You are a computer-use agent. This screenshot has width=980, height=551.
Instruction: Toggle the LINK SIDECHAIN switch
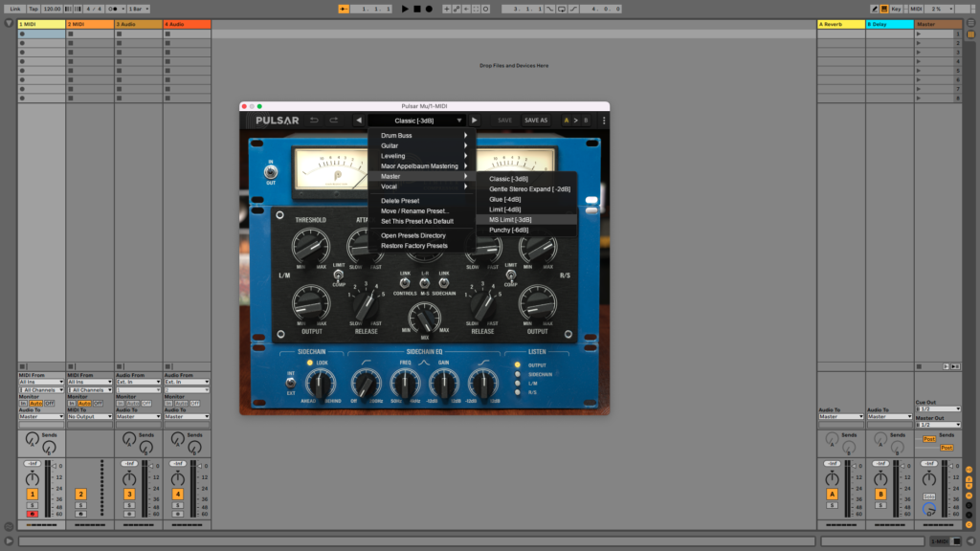tap(444, 283)
